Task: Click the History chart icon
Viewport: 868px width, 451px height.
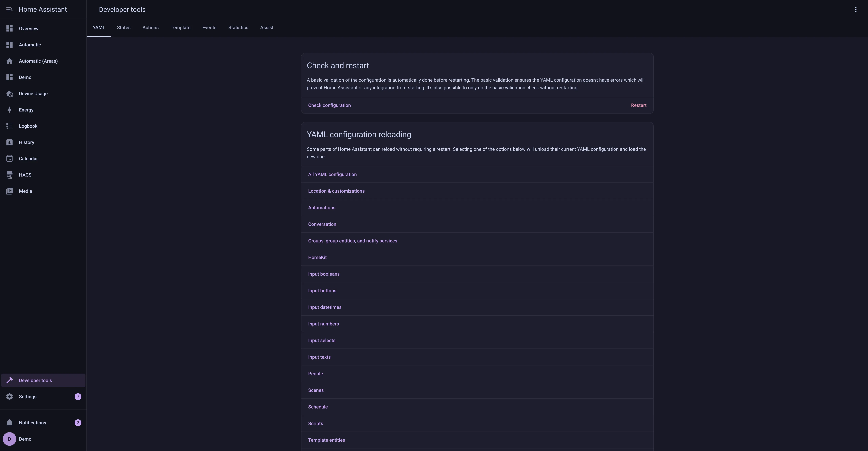Action: click(x=9, y=142)
